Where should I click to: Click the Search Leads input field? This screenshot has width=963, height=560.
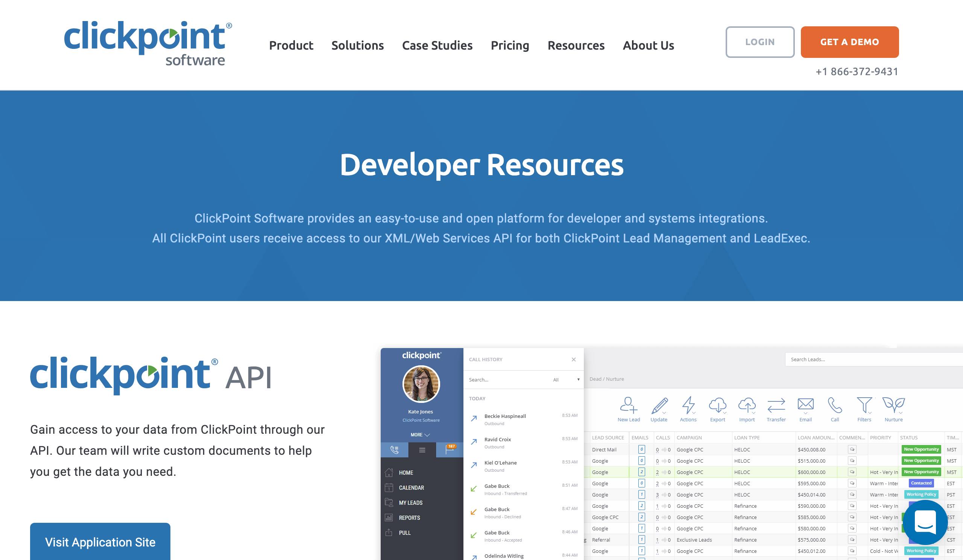(x=874, y=359)
